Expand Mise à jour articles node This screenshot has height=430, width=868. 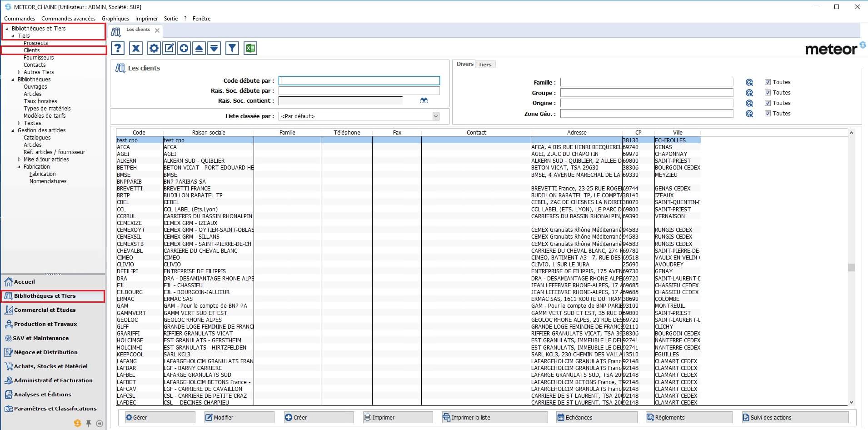[19, 160]
